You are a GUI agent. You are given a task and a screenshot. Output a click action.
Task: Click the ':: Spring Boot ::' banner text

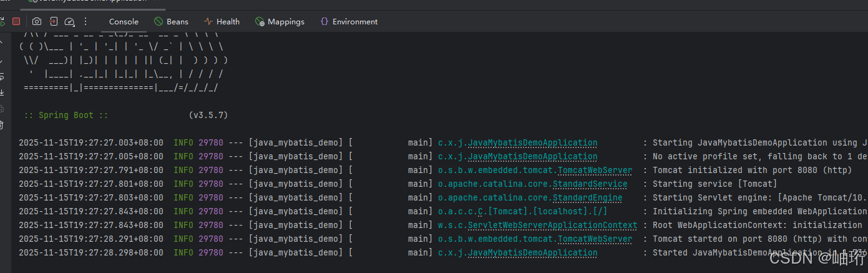66,116
